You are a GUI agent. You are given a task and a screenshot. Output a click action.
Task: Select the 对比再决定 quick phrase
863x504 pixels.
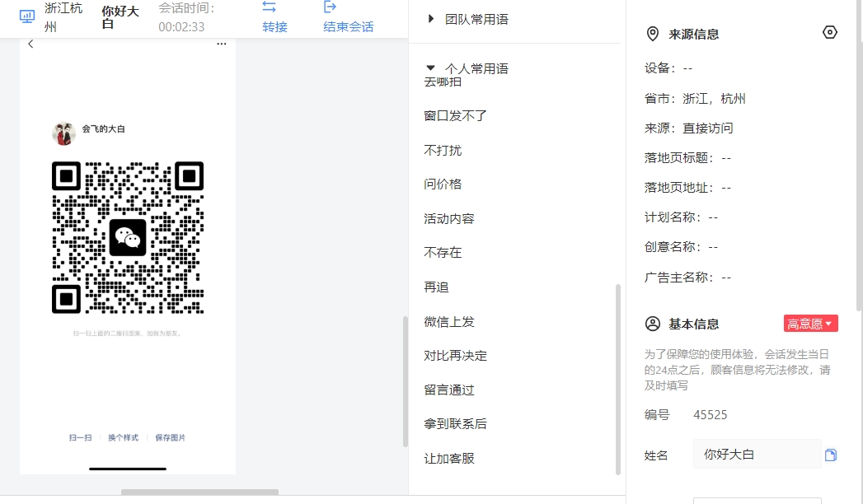[455, 356]
